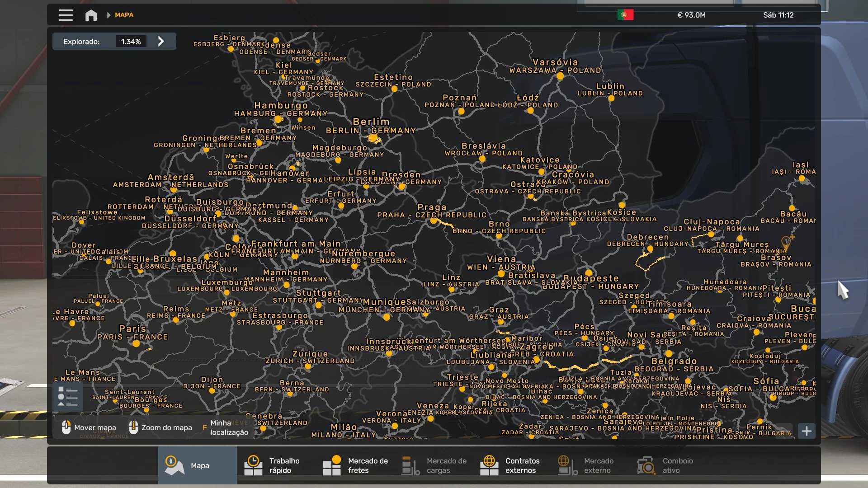868x488 pixels.
Task: Click the MAPA breadcrumb label
Action: click(124, 15)
